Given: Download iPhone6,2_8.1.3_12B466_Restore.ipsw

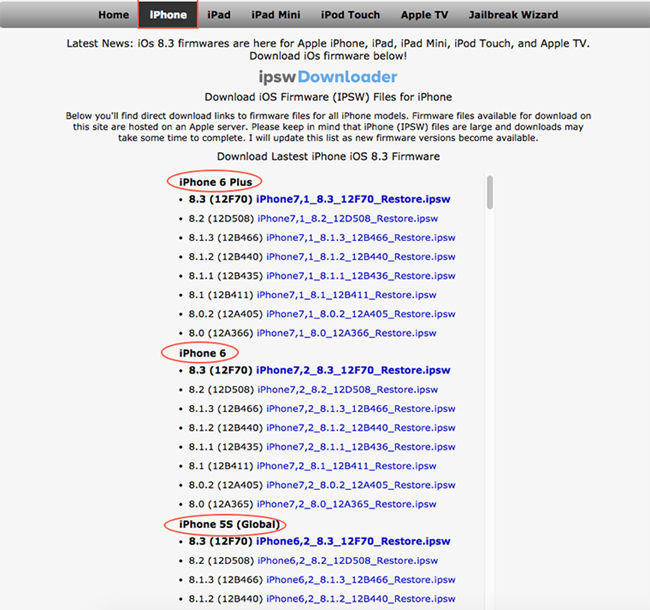Looking at the screenshot, I should coord(361,580).
